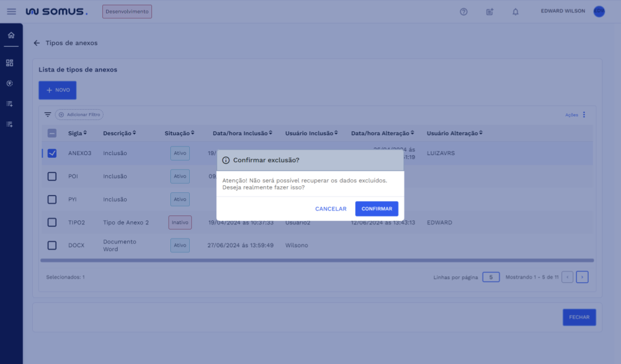Open the dashboard grid sidebar icon

[10, 63]
